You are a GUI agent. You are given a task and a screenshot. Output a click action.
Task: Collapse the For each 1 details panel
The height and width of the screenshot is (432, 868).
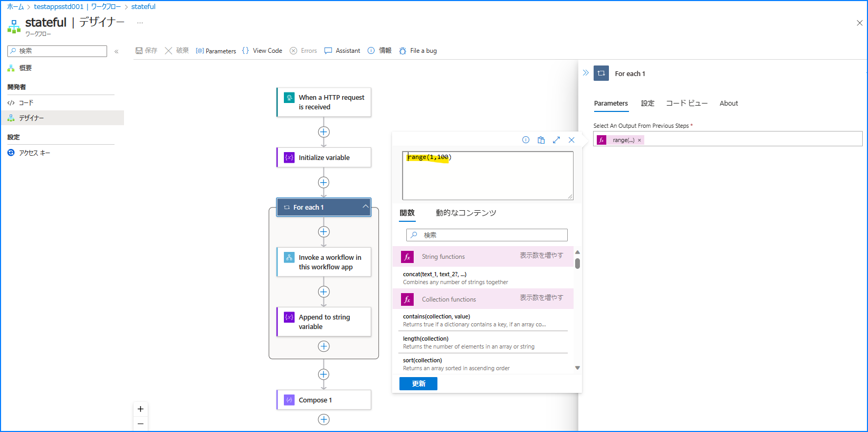coord(586,73)
